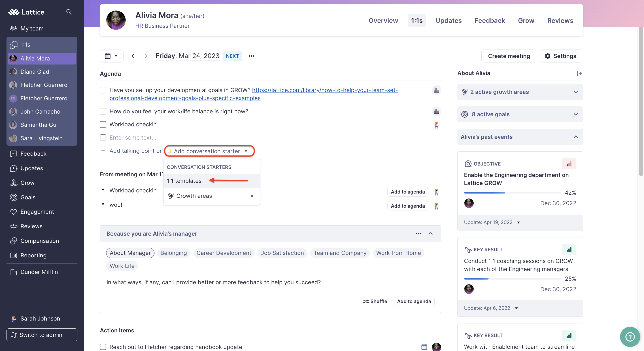Screen dimensions: 644x351
Task: Click the template icon on developmental goals item
Action: [x=436, y=90]
